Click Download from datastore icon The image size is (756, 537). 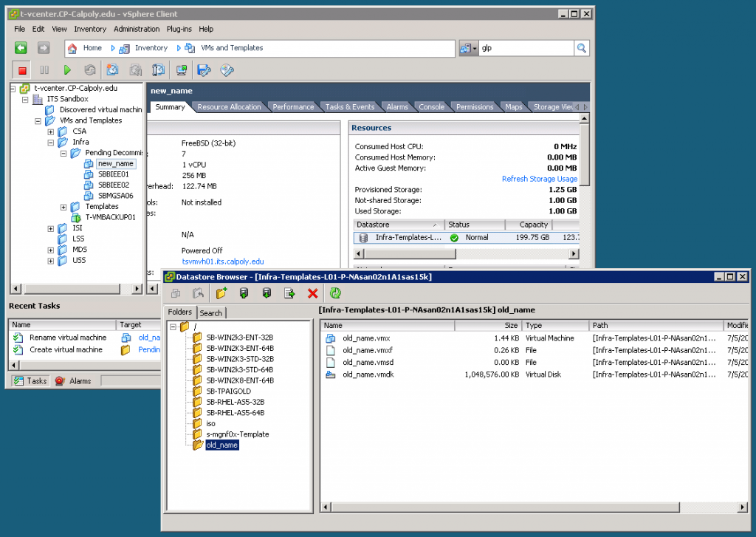pos(267,293)
